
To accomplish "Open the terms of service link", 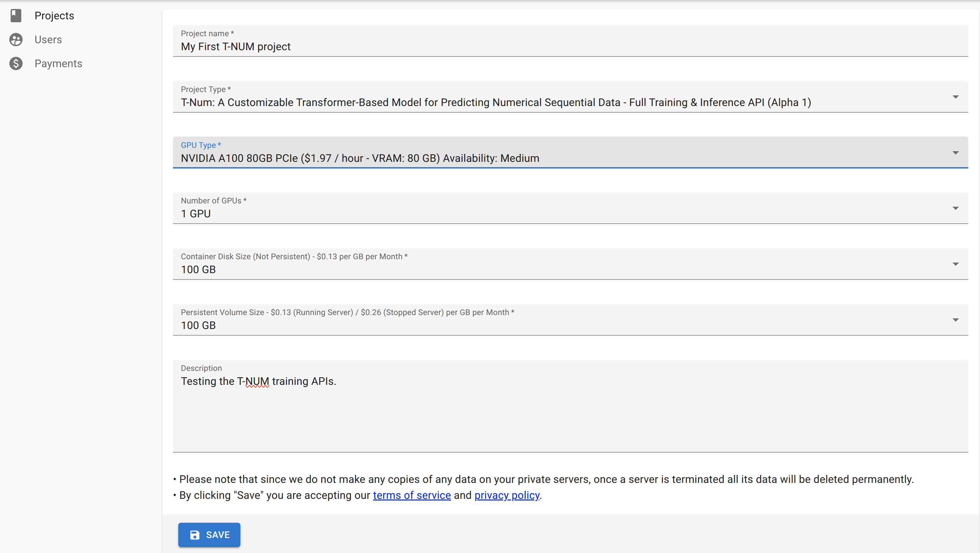I will click(x=412, y=495).
